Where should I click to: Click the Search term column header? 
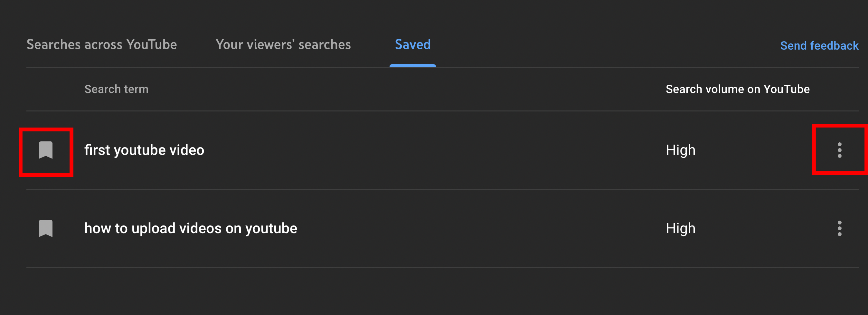pos(116,89)
